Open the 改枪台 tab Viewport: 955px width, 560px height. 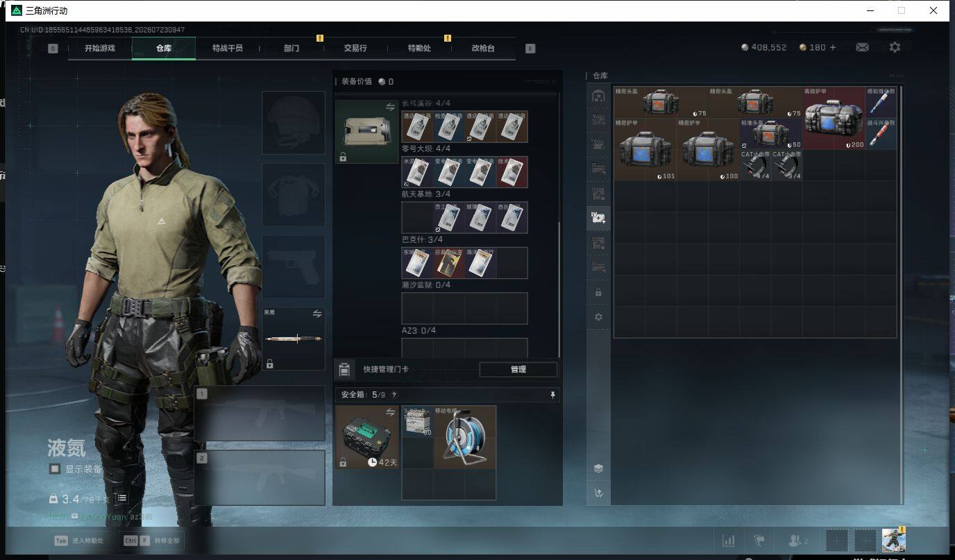483,48
